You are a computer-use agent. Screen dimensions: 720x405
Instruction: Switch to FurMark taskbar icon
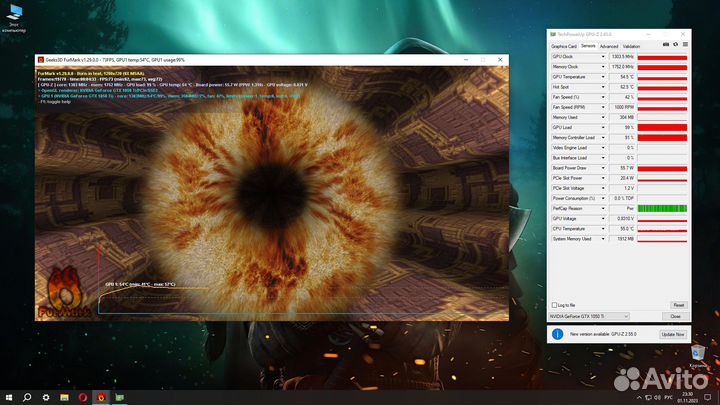[101, 397]
